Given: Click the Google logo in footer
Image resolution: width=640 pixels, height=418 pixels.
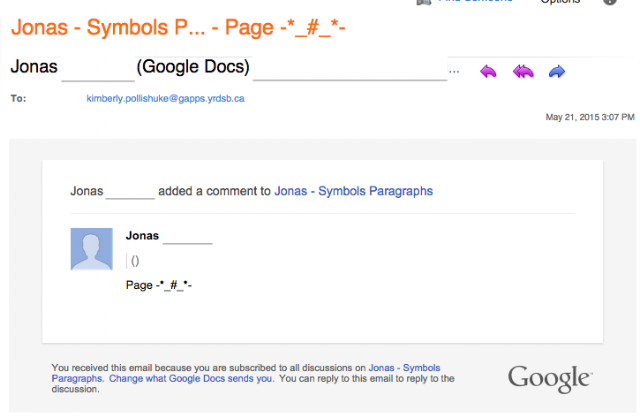Looking at the screenshot, I should tap(549, 378).
